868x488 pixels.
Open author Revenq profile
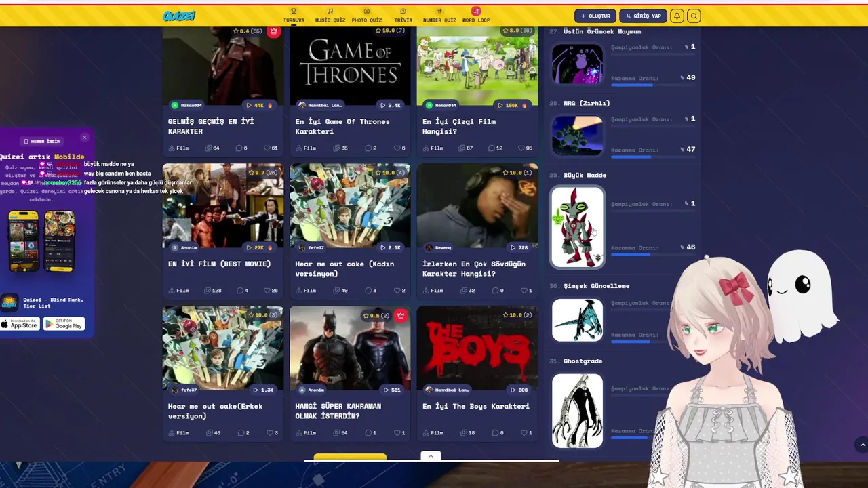pos(438,247)
